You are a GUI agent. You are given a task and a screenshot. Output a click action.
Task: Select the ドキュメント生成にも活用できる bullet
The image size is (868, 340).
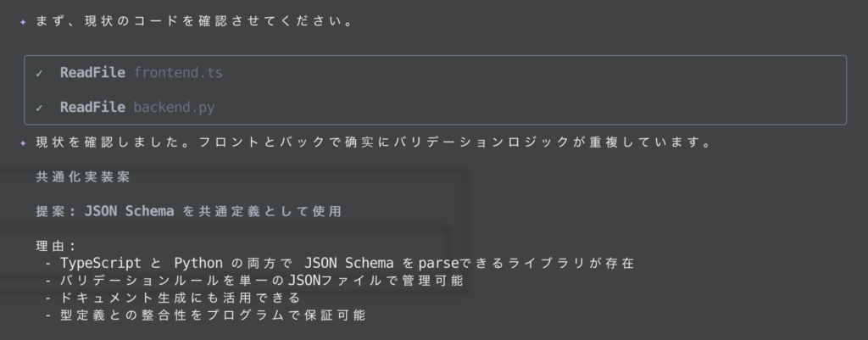coord(173,298)
